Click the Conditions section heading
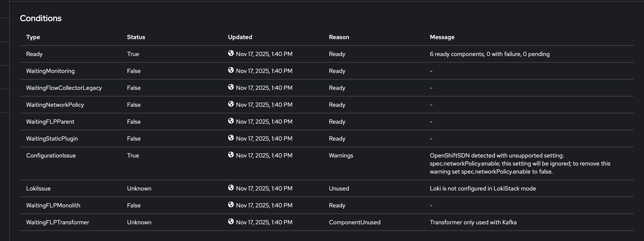 pyautogui.click(x=41, y=18)
